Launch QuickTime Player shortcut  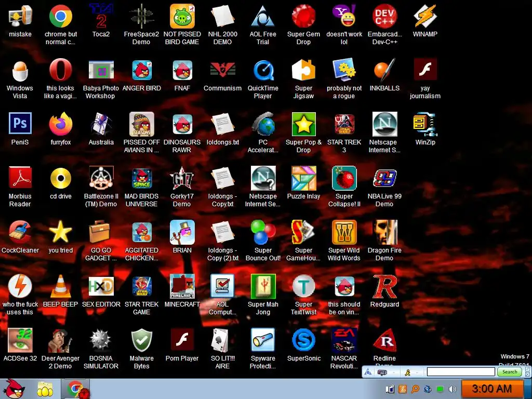click(263, 70)
